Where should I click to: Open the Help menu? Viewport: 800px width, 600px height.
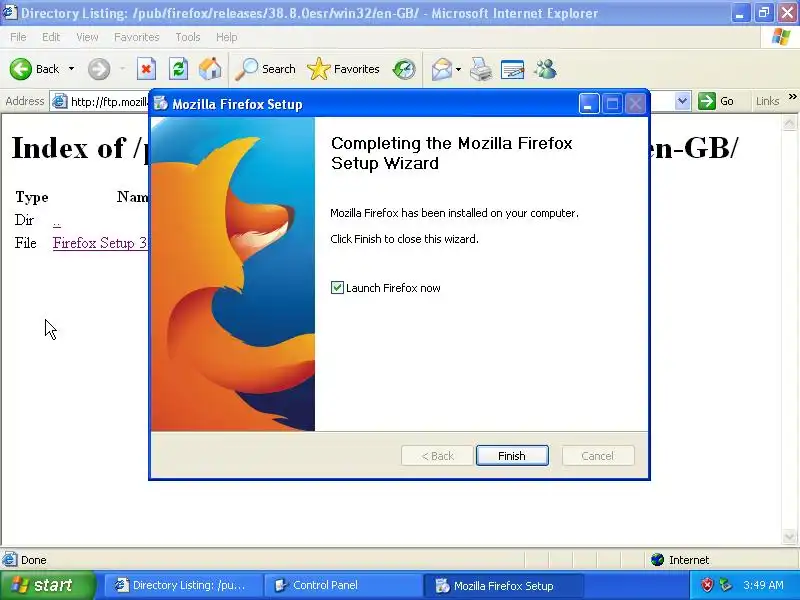pyautogui.click(x=226, y=37)
